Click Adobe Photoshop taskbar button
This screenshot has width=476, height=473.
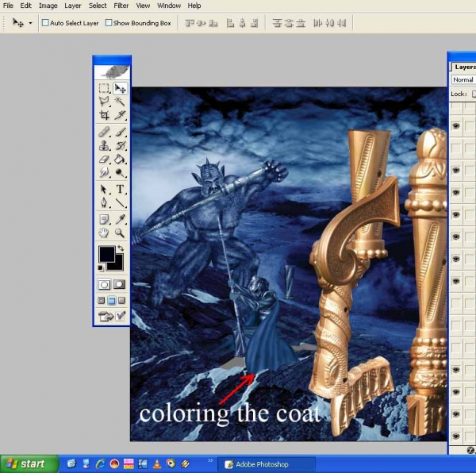click(267, 464)
